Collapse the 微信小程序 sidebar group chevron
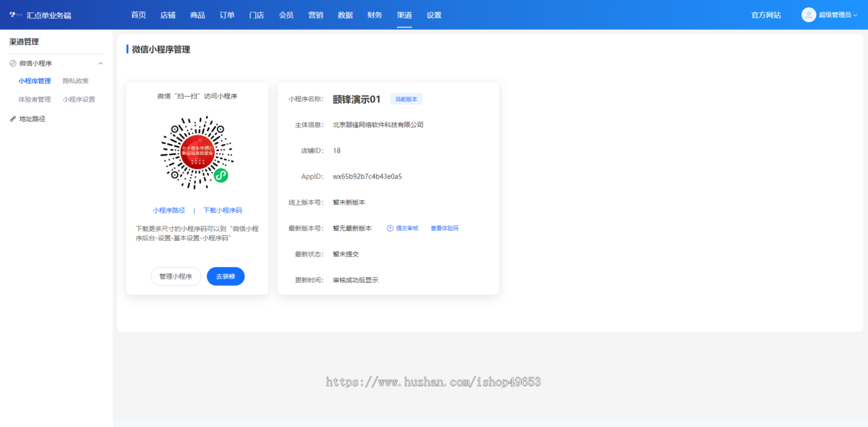The image size is (868, 427). point(101,63)
